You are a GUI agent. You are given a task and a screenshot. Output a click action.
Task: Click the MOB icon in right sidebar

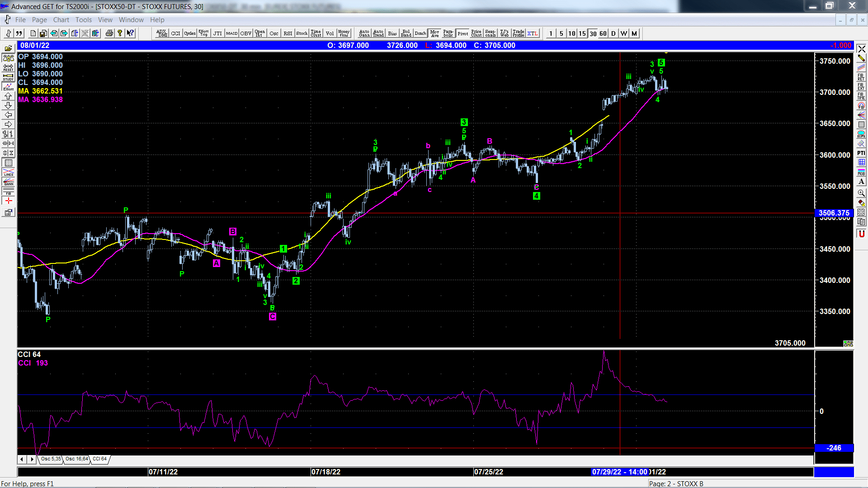click(x=861, y=172)
